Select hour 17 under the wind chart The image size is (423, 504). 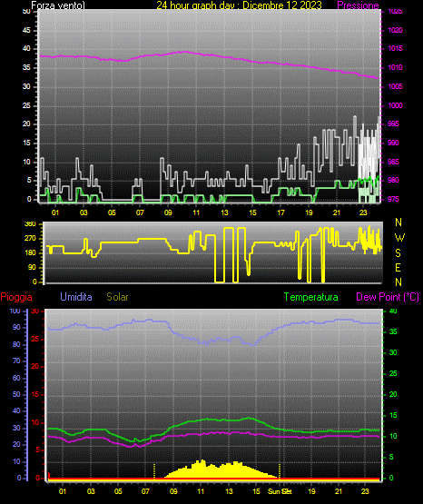280,212
